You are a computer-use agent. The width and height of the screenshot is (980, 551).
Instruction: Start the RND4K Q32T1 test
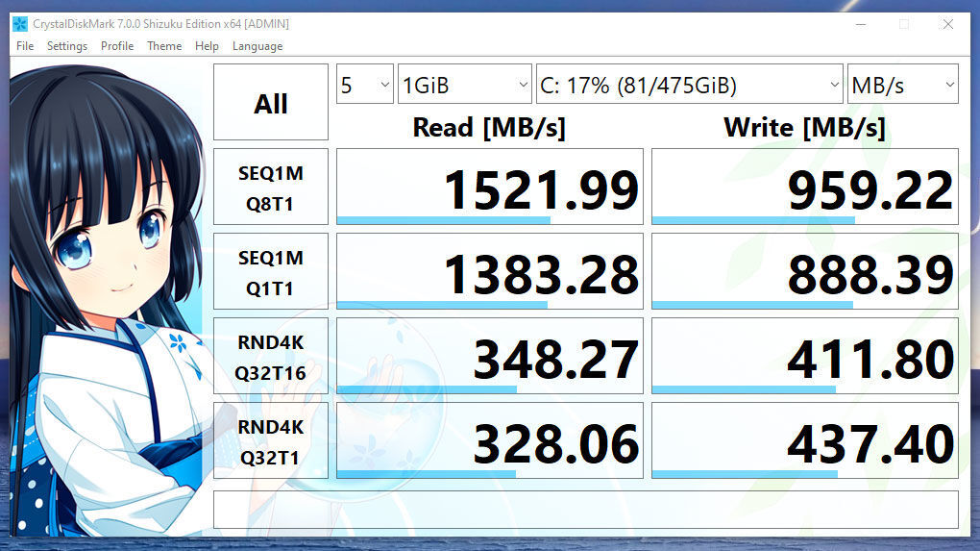(x=271, y=441)
